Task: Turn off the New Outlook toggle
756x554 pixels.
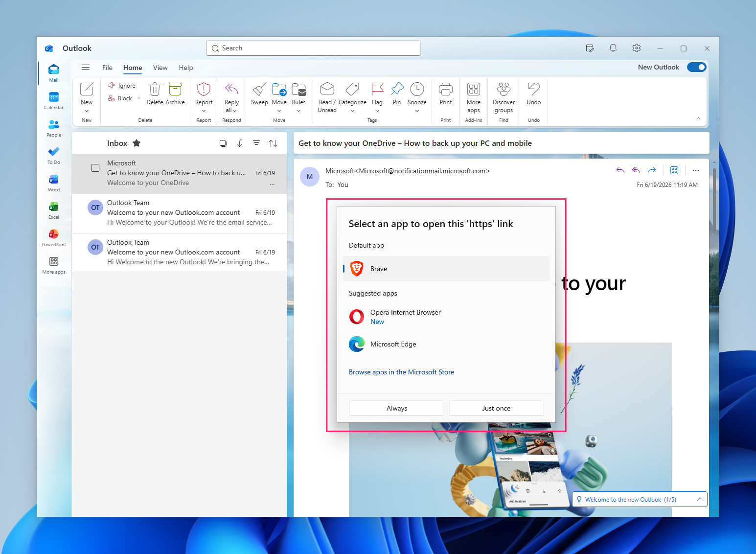Action: click(696, 67)
